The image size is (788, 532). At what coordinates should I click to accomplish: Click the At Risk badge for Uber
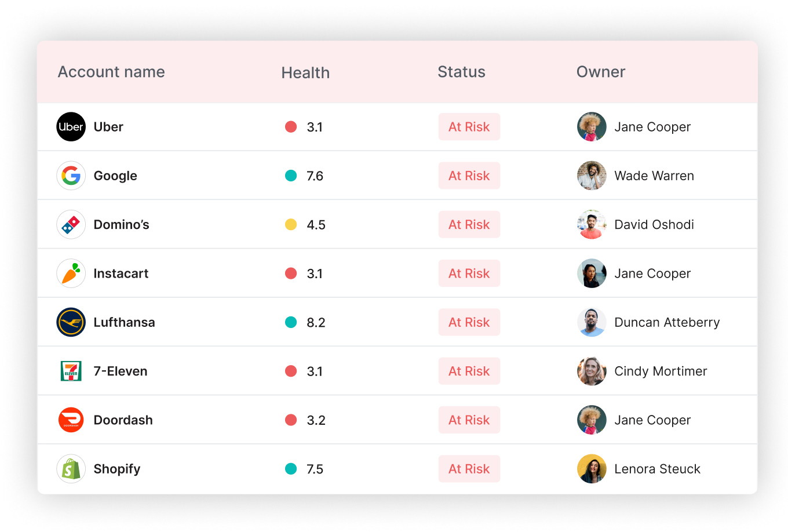(469, 127)
